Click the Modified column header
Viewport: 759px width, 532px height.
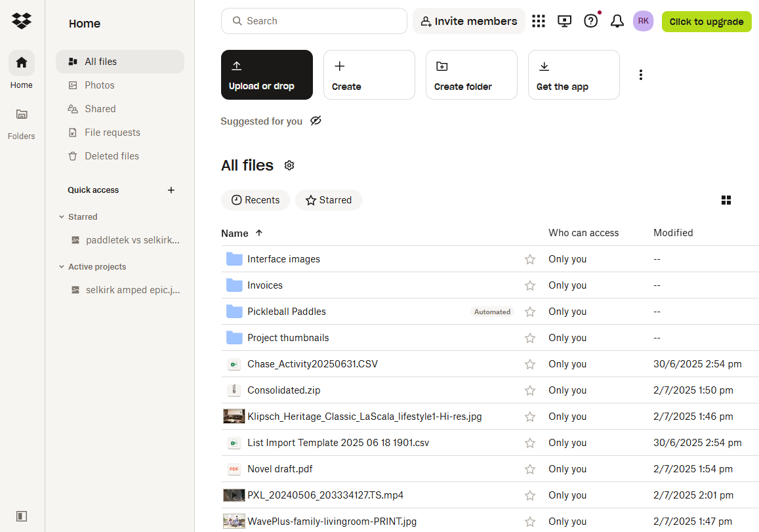pos(673,233)
